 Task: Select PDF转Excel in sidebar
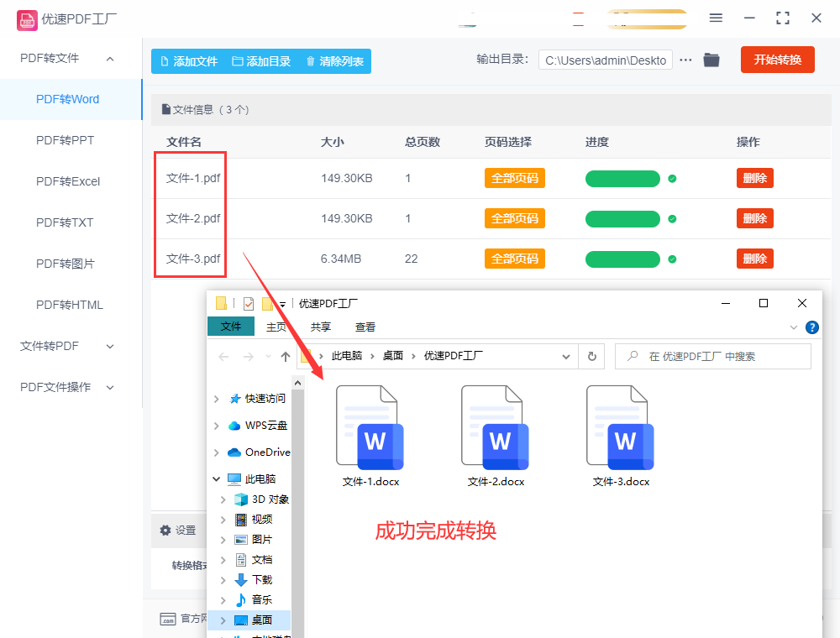coord(68,181)
